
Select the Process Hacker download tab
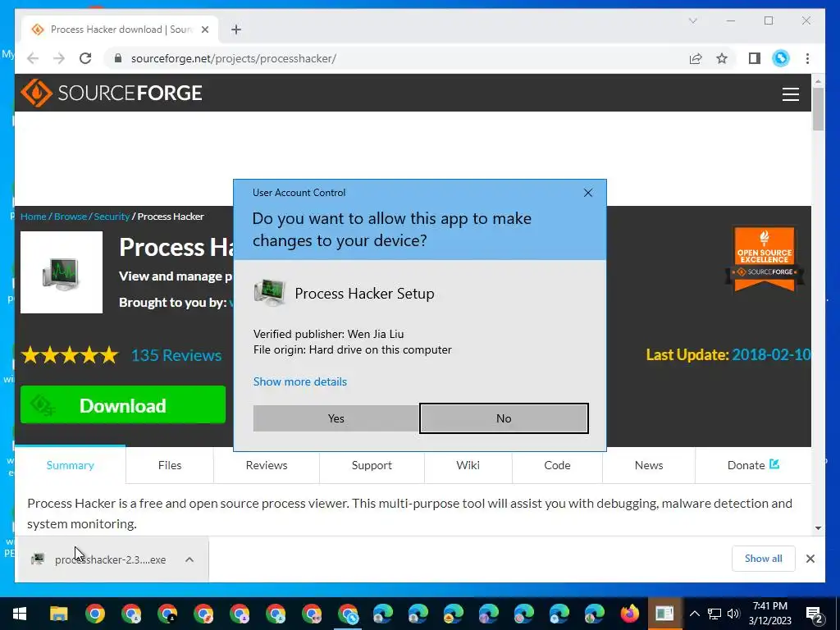(120, 30)
